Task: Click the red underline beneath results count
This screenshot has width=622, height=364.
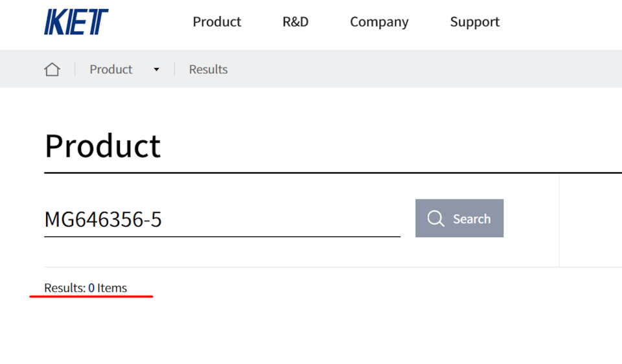Action: click(91, 297)
